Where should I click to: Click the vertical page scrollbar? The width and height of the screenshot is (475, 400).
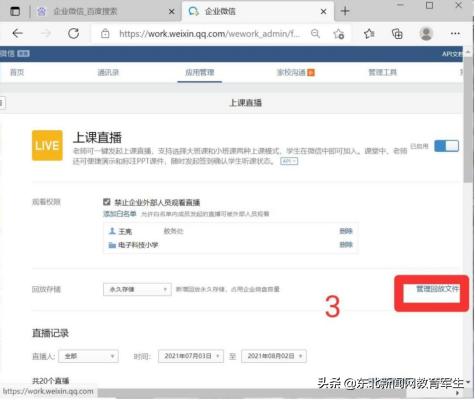point(468,120)
